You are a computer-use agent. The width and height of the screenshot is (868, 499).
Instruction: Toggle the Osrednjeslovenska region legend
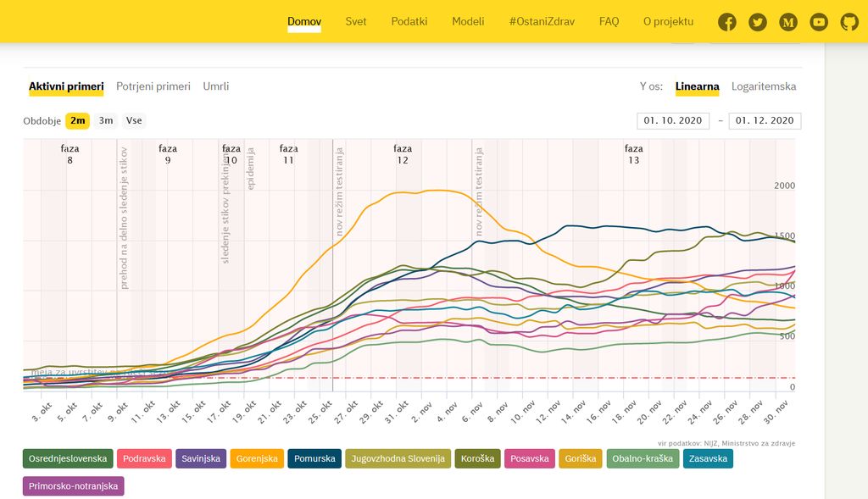coord(68,459)
